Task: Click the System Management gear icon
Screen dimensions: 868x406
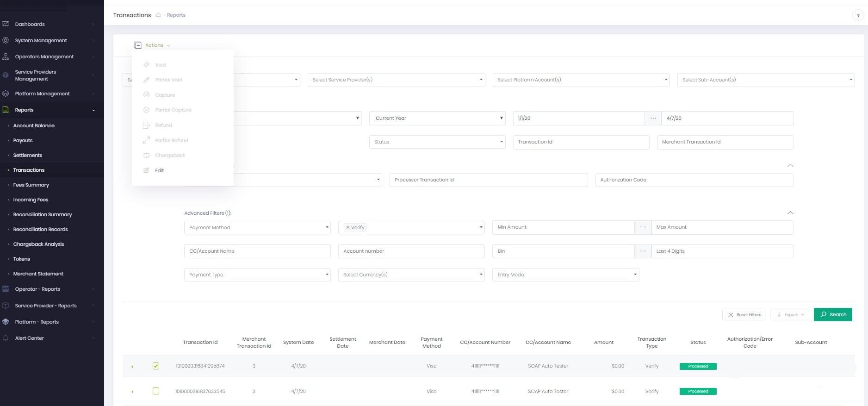Action: pos(6,40)
